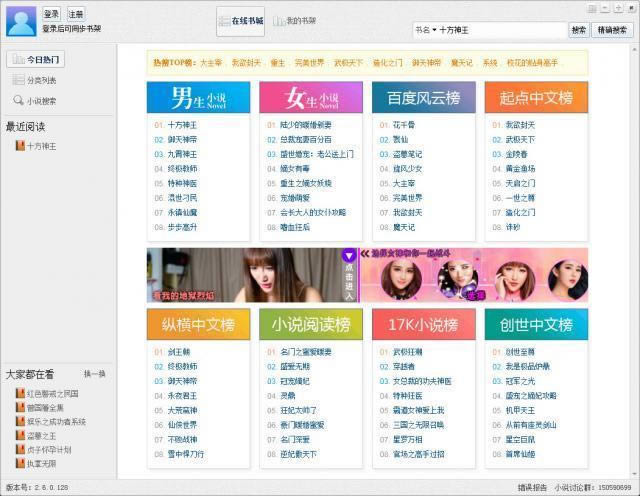Click the scrollbar down arrow at bottom right
640x496 pixels.
point(634,474)
